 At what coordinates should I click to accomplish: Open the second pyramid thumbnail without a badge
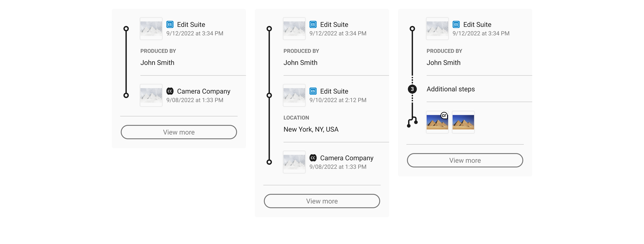pos(463,122)
